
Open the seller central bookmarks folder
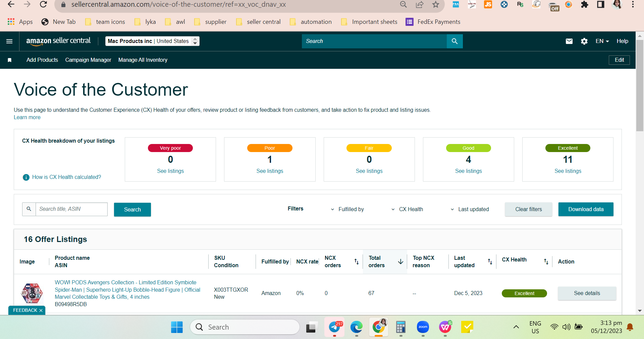coord(258,22)
